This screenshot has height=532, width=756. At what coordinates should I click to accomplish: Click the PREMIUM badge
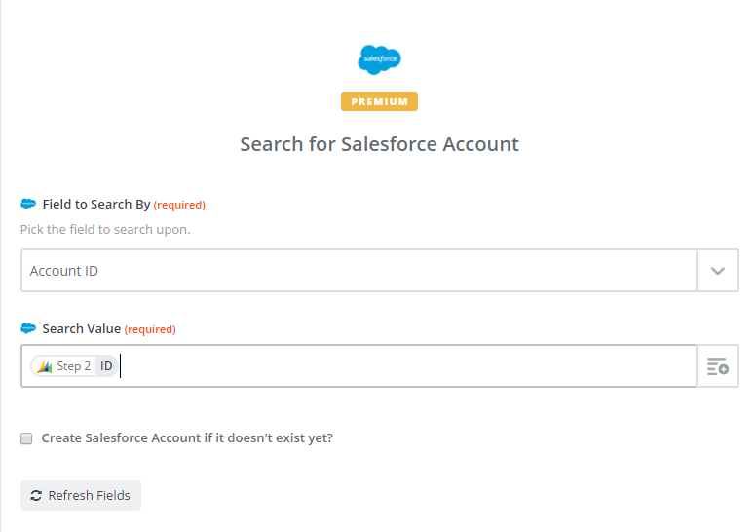point(379,101)
